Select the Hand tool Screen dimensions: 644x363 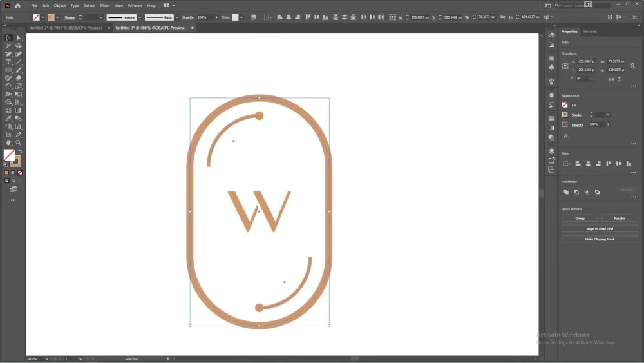pos(8,142)
